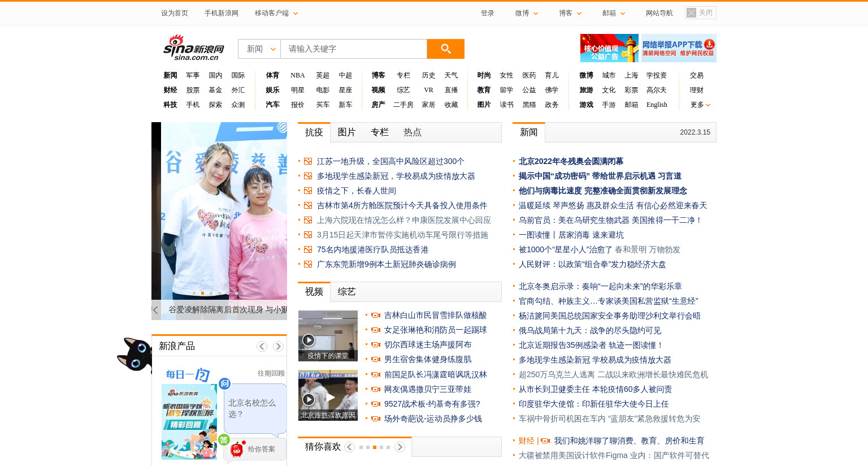Open the 新浪国际学校 thumbnail
Viewport: 868px width, 466px height.
189,422
